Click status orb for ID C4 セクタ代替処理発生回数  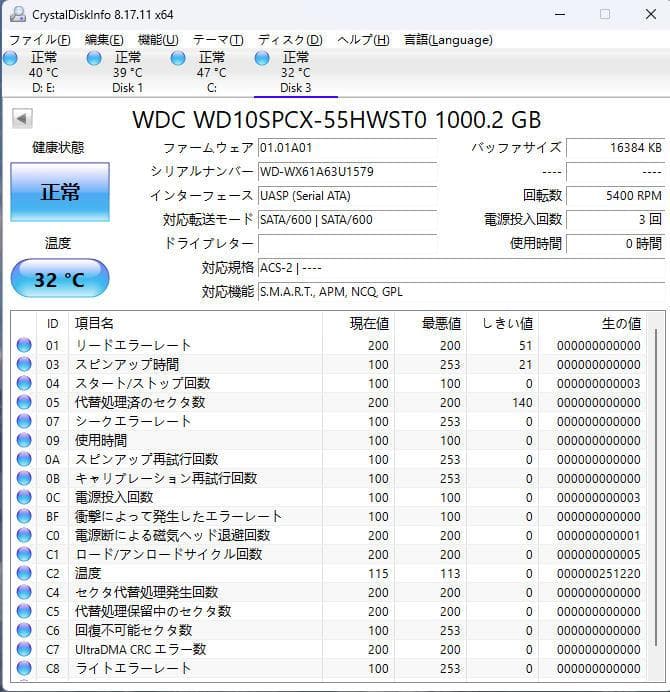click(x=24, y=592)
